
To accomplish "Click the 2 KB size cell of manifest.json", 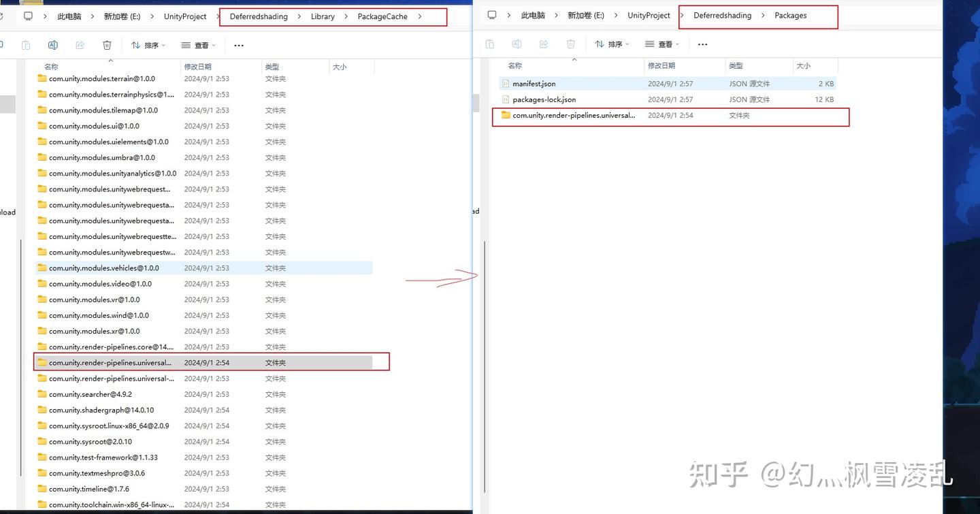I will pyautogui.click(x=826, y=84).
